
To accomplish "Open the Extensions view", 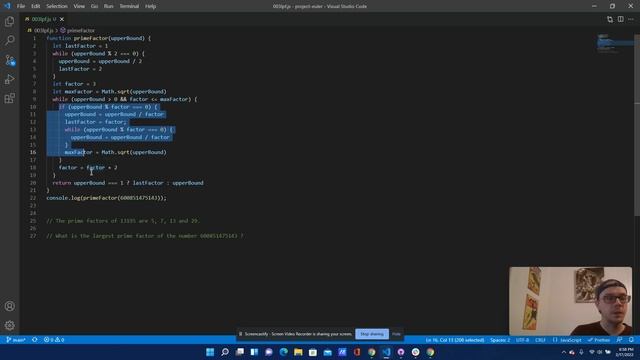I will [x=9, y=98].
